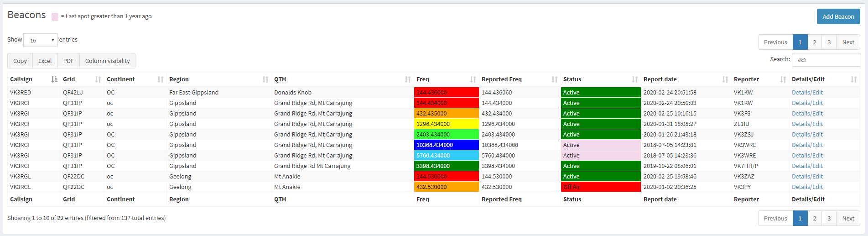Click the Status column sort icon
Image resolution: width=868 pixels, height=236 pixels.
(x=635, y=79)
